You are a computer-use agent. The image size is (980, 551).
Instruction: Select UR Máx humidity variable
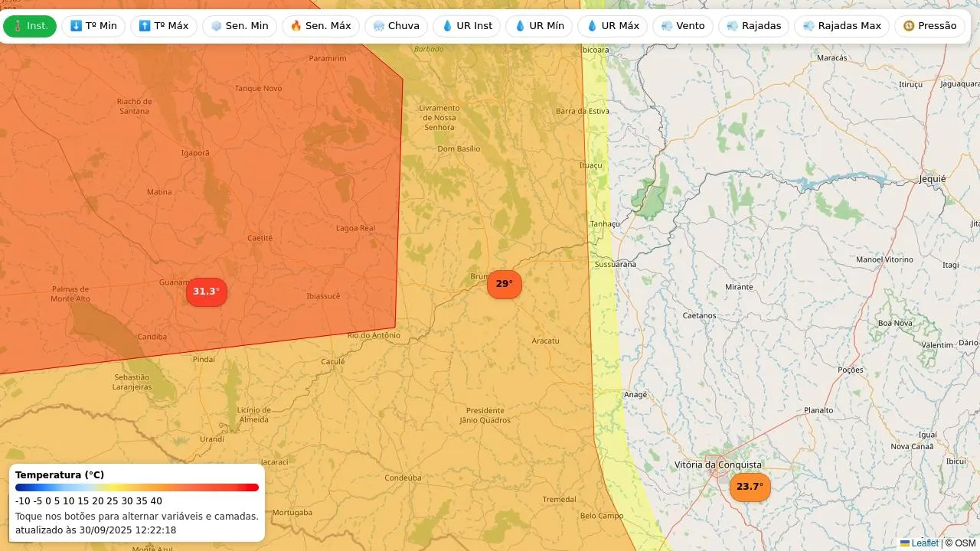click(x=612, y=26)
